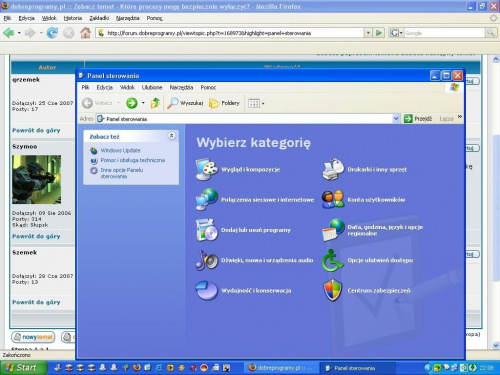The width and height of the screenshot is (500, 375).
Task: Open Dźwięki, mowa i urządzenia audio icon
Action: [x=207, y=260]
